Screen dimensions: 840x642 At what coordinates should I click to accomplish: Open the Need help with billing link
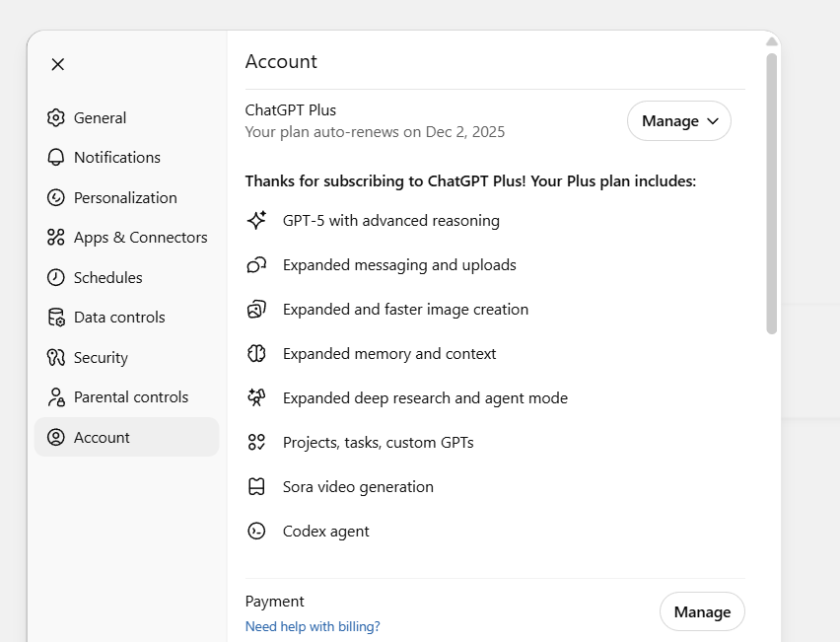pos(313,626)
